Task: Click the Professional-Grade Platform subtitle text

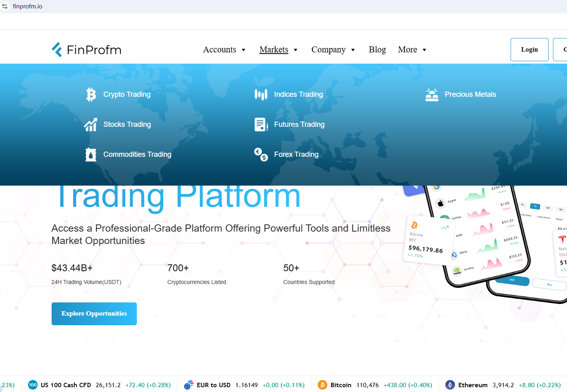Action: coord(221,234)
